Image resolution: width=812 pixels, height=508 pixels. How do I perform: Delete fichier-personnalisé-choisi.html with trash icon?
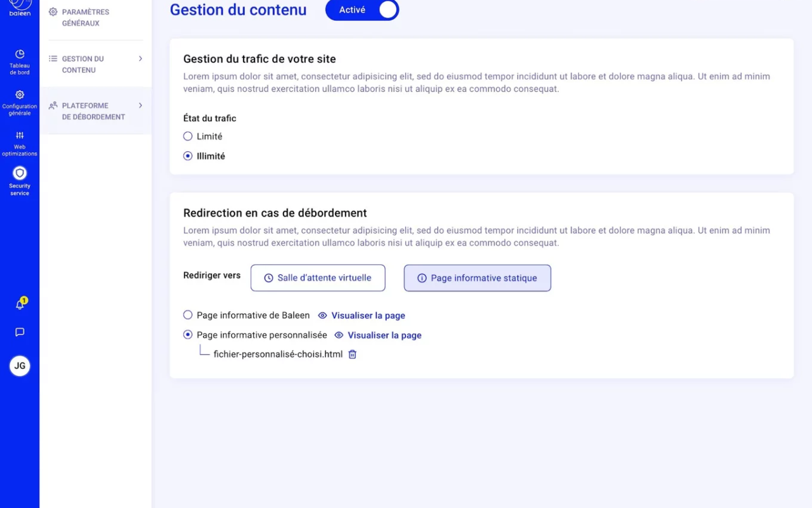(x=353, y=354)
